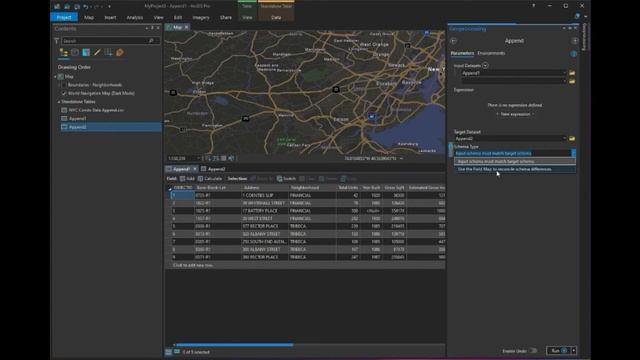The width and height of the screenshot is (640, 360).
Task: Click the back arrow in Geoprocessing pane
Action: [x=453, y=41]
